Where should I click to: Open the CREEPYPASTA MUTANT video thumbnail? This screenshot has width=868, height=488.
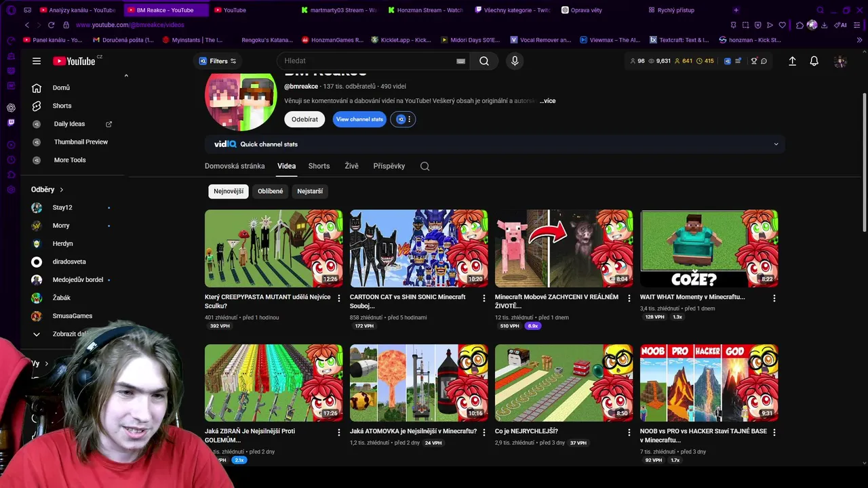274,249
